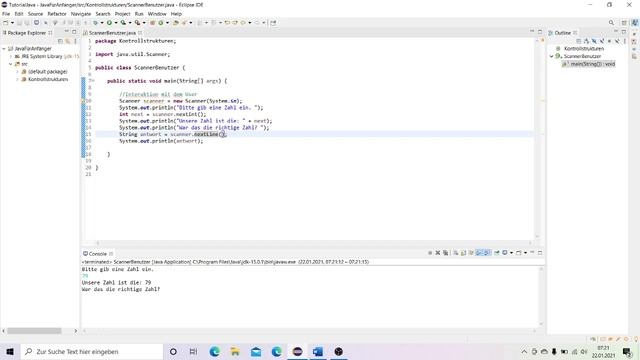The width and height of the screenshot is (640, 360).
Task: Expand the JRE System Library node
Action: pos(11,56)
